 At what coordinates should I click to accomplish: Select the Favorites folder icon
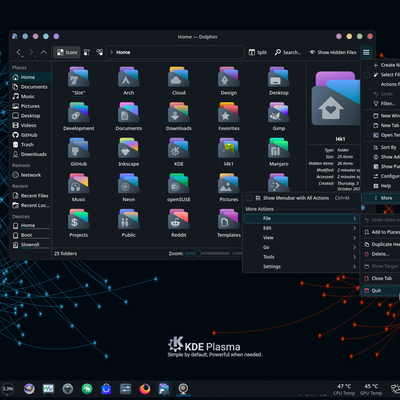[x=229, y=112]
